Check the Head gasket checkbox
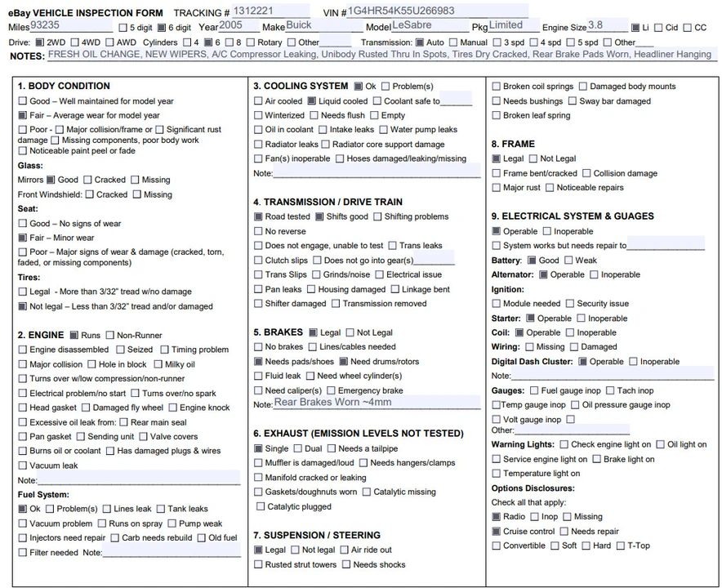The width and height of the screenshot is (722, 588). tap(23, 408)
